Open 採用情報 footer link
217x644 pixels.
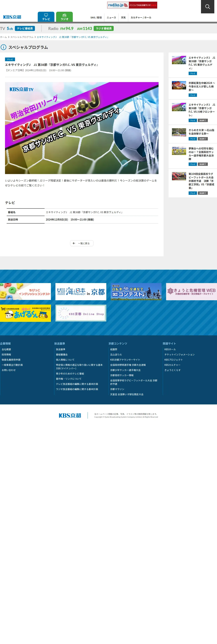(x=6, y=354)
